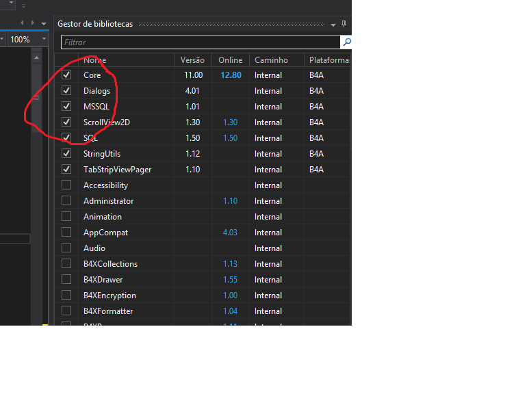Open ScrollView2D online version 1.30 link

pos(231,122)
